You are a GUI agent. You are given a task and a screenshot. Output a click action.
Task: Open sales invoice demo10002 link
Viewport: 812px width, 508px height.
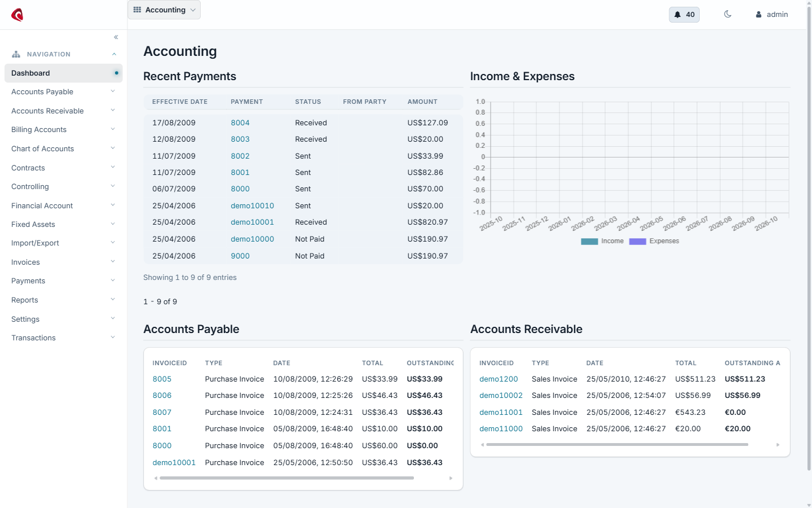(x=501, y=395)
